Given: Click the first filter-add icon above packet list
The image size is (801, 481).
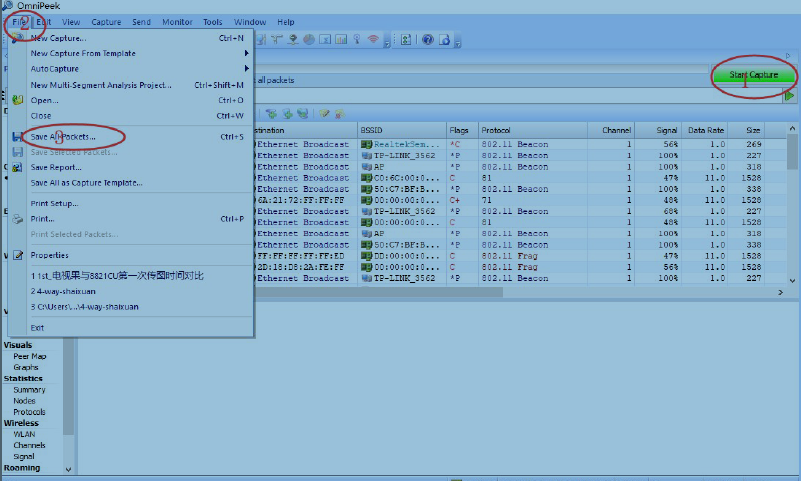Looking at the screenshot, I should pos(271,113).
